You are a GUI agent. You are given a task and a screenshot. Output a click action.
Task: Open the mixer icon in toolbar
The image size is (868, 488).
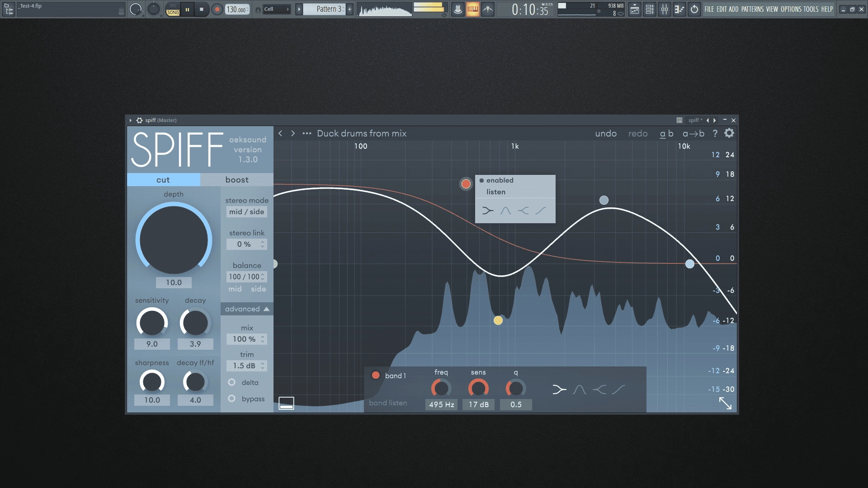point(665,9)
